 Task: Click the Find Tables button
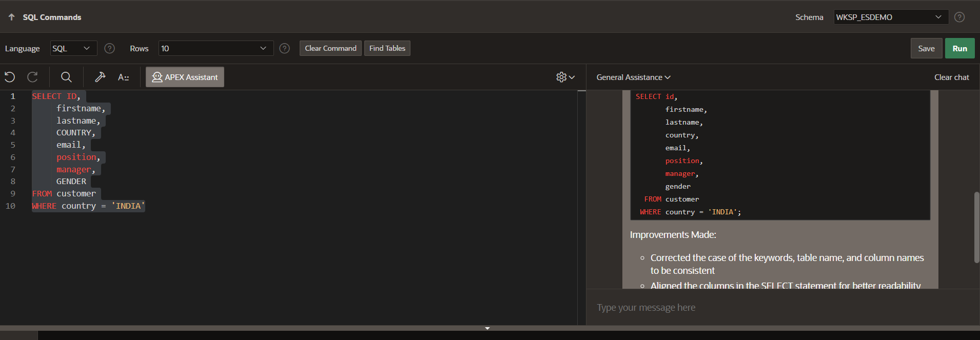(x=387, y=48)
